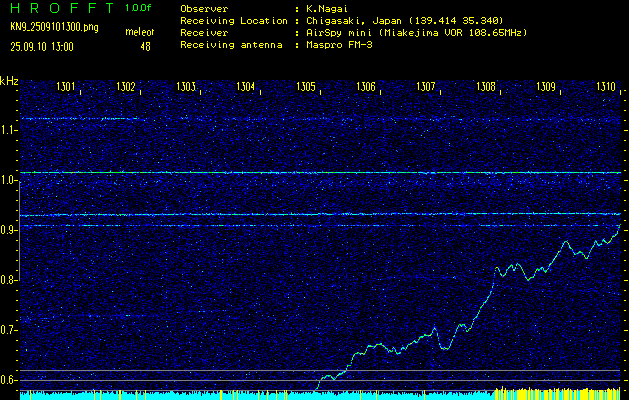The height and width of the screenshot is (400, 629).
Task: Click the 1305 time marker
Action: [306, 86]
